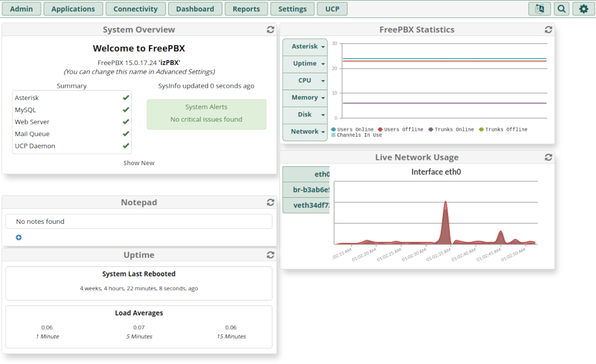Expand the Asterisk statistics dropdown
The image size is (596, 364).
point(305,47)
